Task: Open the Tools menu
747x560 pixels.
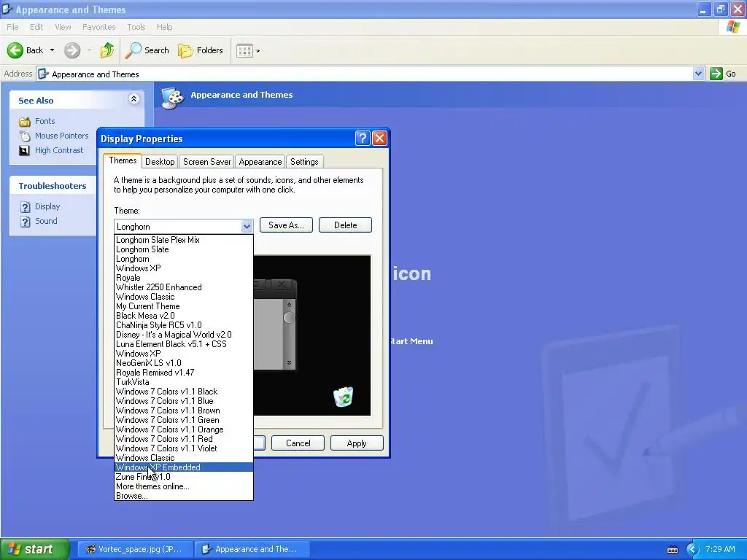Action: coord(136,27)
